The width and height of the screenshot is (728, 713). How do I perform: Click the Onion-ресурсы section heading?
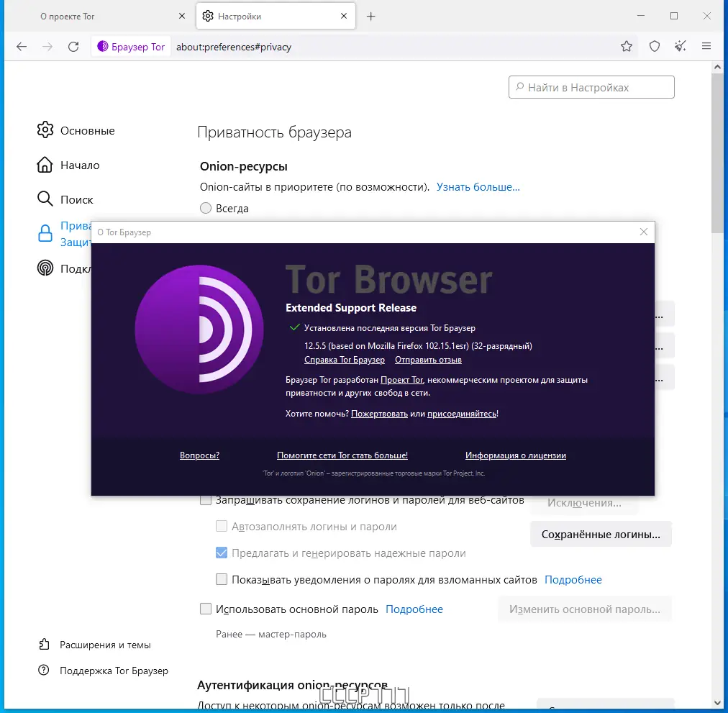click(243, 166)
